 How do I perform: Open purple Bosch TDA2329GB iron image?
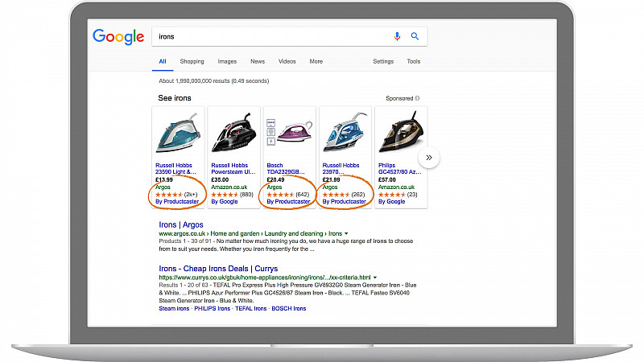click(x=290, y=133)
